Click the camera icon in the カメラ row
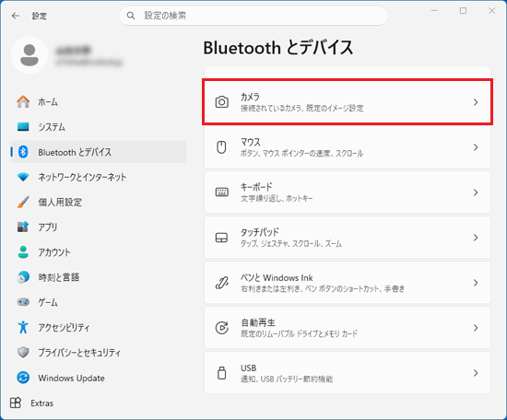 (222, 102)
